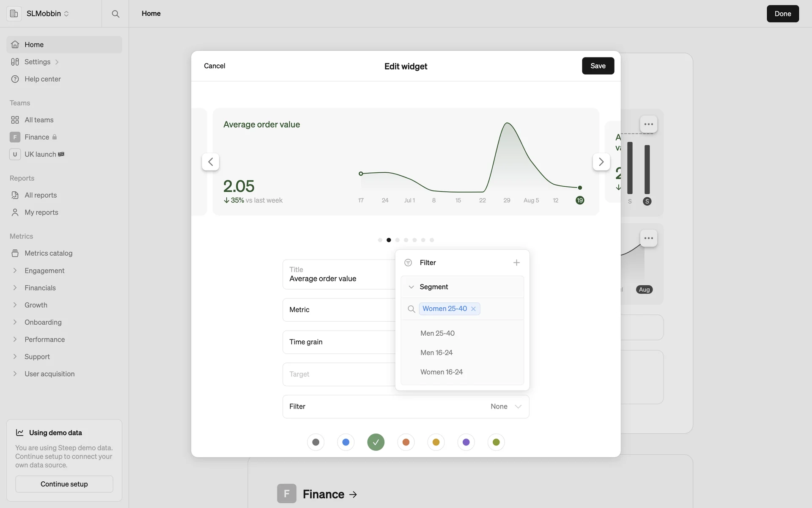Image resolution: width=812 pixels, height=508 pixels.
Task: Select the Men 25-40 segment option
Action: coord(437,333)
